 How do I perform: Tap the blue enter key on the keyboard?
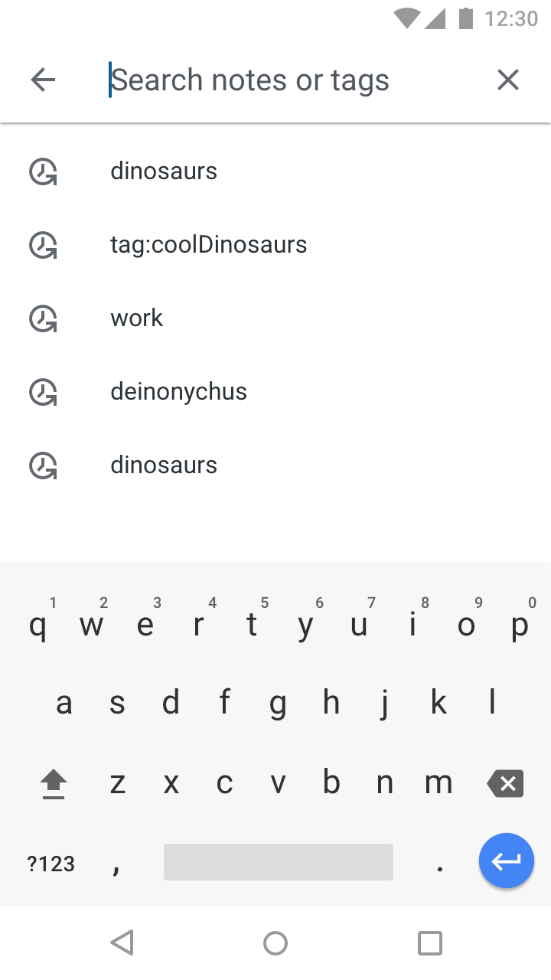click(x=507, y=861)
